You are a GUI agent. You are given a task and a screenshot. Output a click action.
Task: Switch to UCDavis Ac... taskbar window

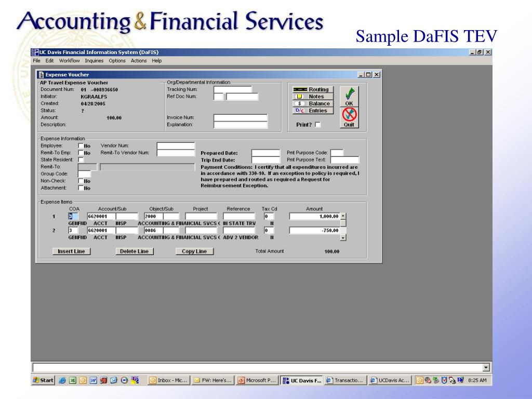[x=390, y=380]
